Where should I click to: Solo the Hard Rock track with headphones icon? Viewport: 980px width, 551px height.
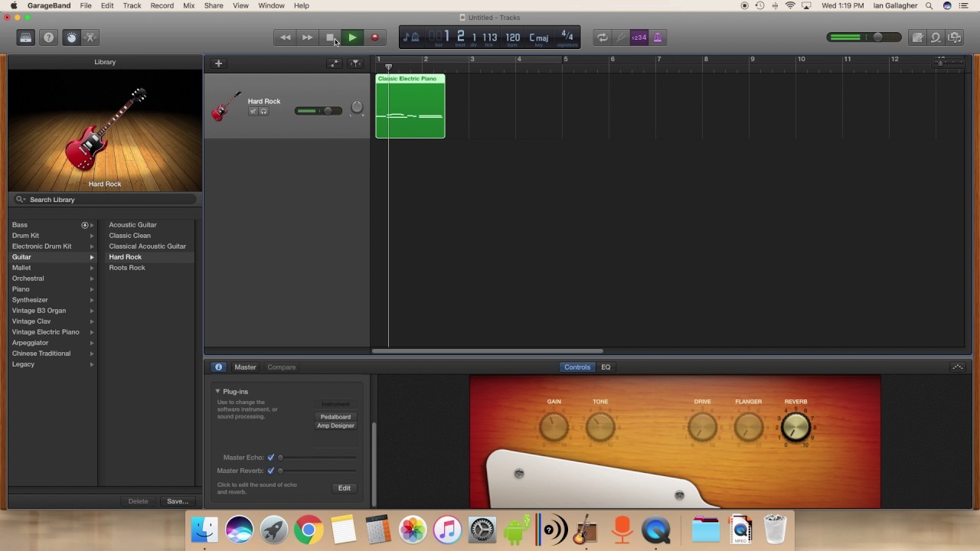(x=263, y=112)
